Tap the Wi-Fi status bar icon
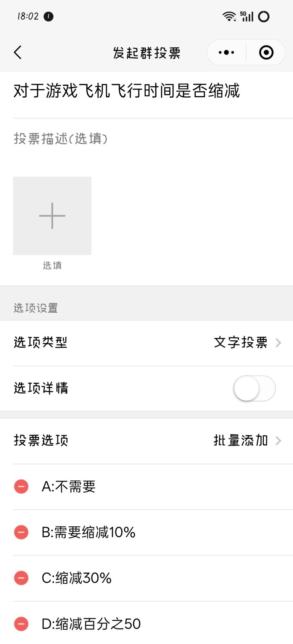This screenshot has width=293, height=644. tap(229, 16)
